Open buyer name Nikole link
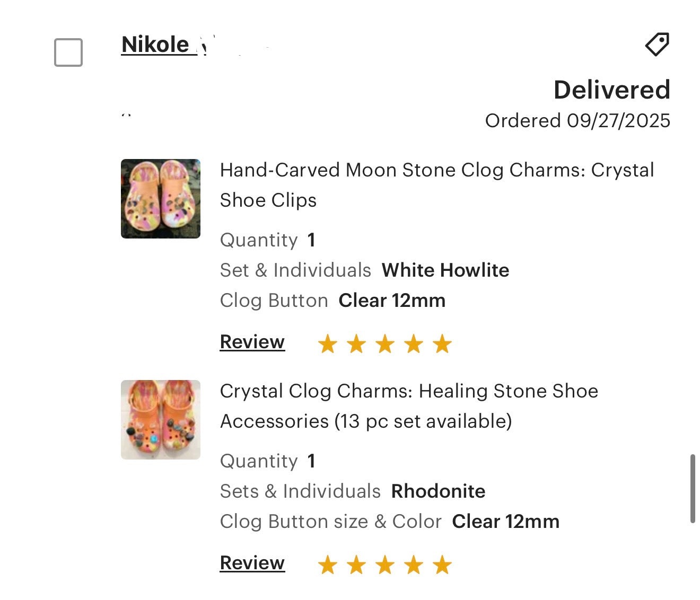This screenshot has height=600, width=700. tap(155, 45)
